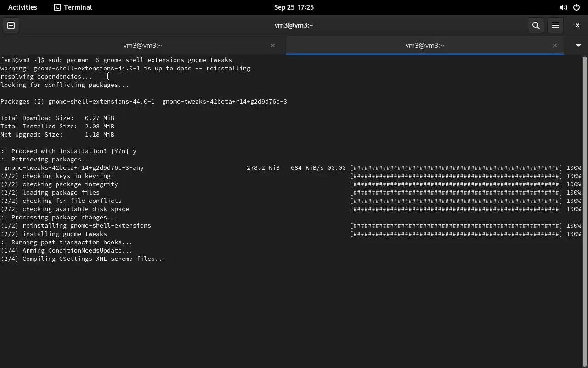Viewport: 588px width, 368px height.
Task: Select the second vm3@vm3 tab
Action: [424, 46]
